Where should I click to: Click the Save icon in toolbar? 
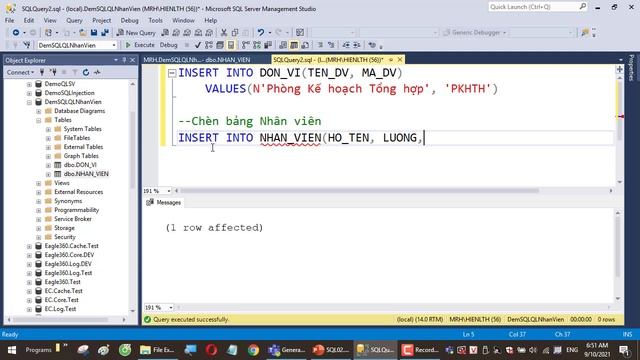tap(94, 33)
